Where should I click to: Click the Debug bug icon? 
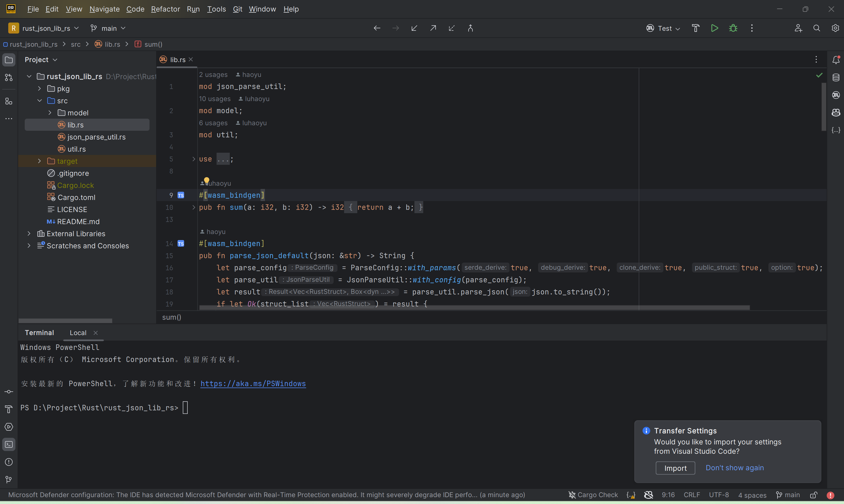[733, 28]
